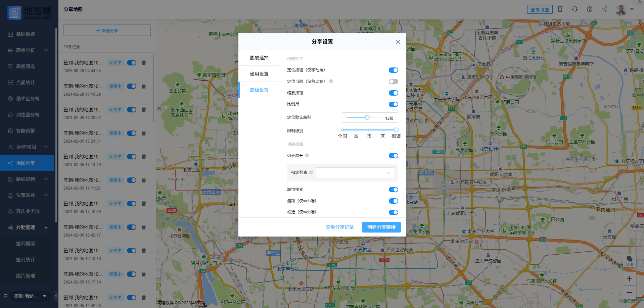Click the help question mark icon
Screen dimensions: 644x308
point(590,9)
